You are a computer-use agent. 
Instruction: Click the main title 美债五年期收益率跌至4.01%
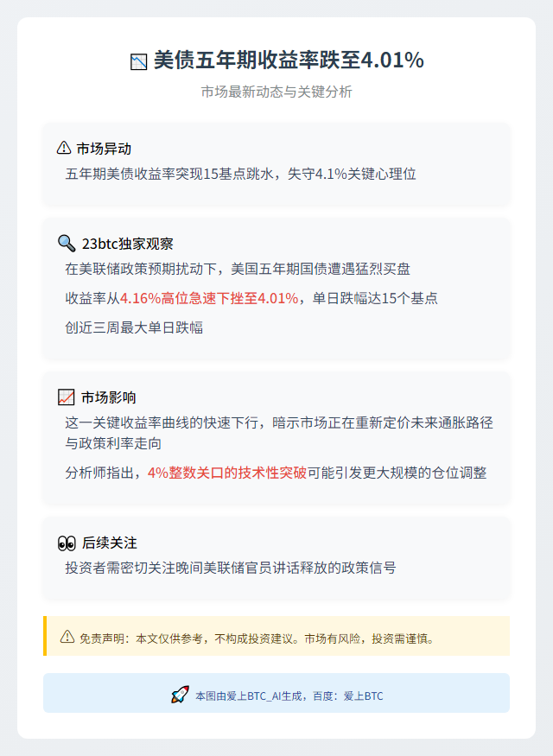point(289,60)
